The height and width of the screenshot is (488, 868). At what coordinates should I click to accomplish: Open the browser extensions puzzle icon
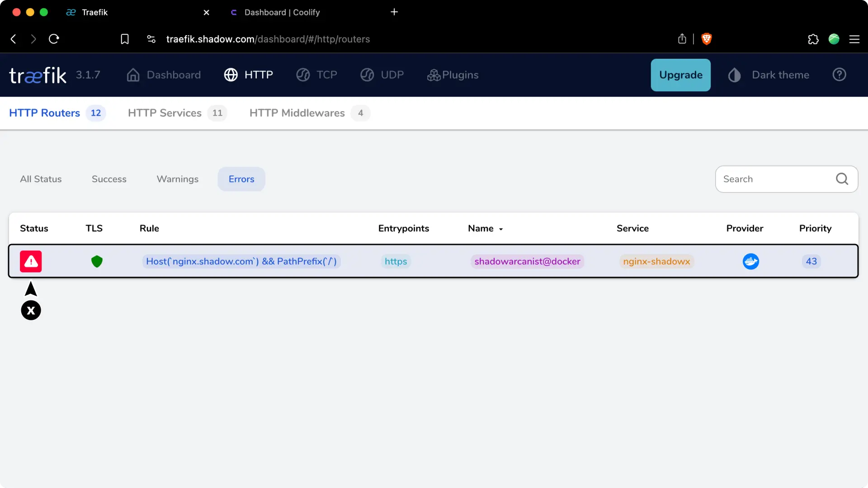pyautogui.click(x=813, y=39)
